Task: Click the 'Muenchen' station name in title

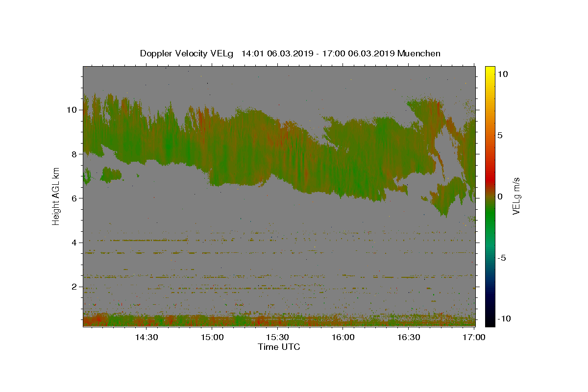Action: coord(419,53)
